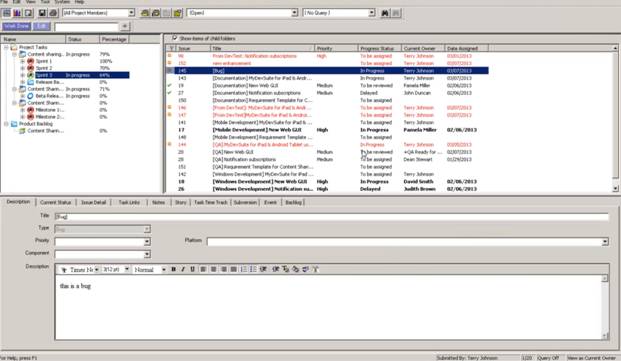Screen dimensions: 621x361
Task: Select issue 26 Windows Development Notification row
Action: tap(327, 189)
